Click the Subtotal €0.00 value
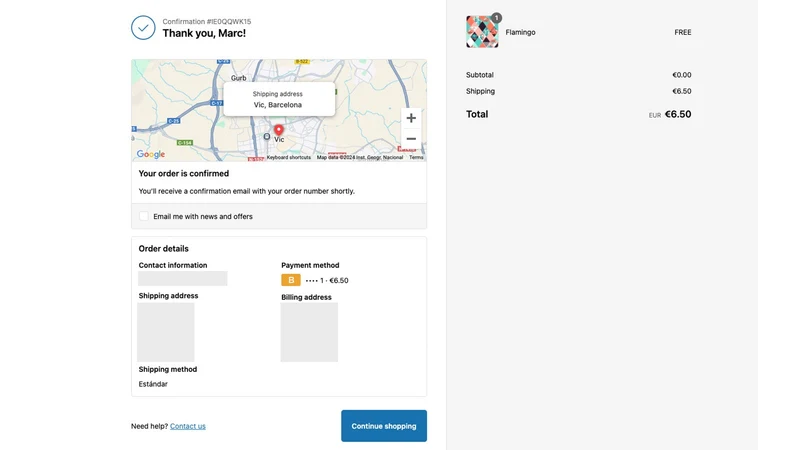Image resolution: width=800 pixels, height=450 pixels. [x=682, y=75]
